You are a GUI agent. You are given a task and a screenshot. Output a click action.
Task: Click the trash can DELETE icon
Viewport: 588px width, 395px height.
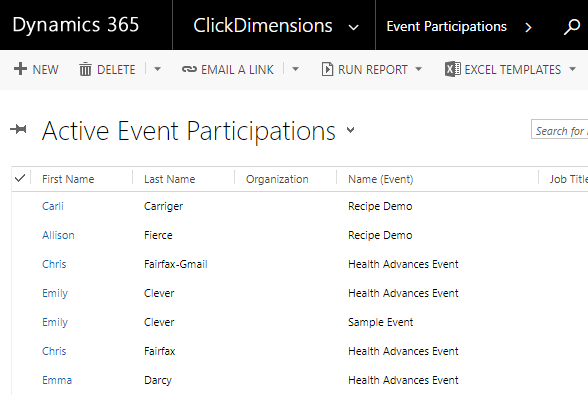[85, 69]
